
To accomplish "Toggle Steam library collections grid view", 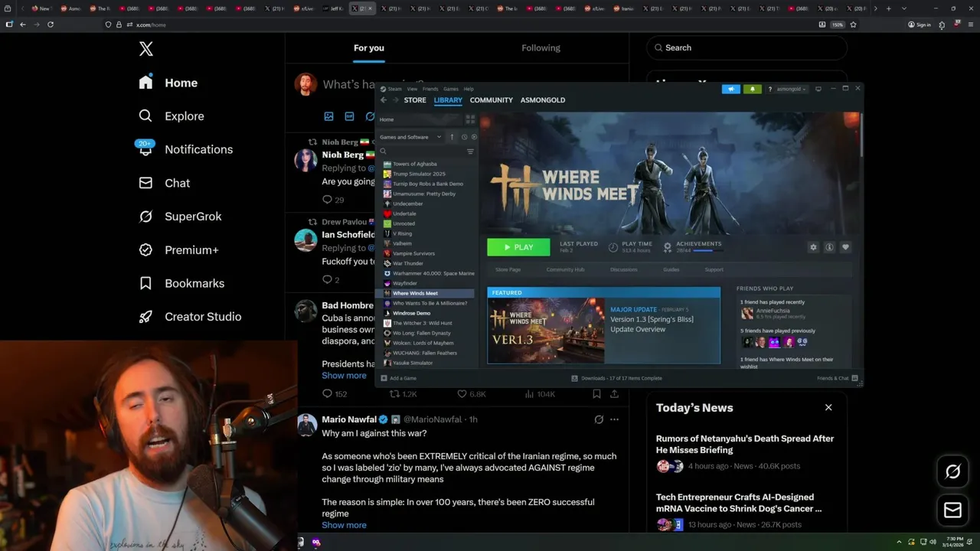I will (x=470, y=119).
